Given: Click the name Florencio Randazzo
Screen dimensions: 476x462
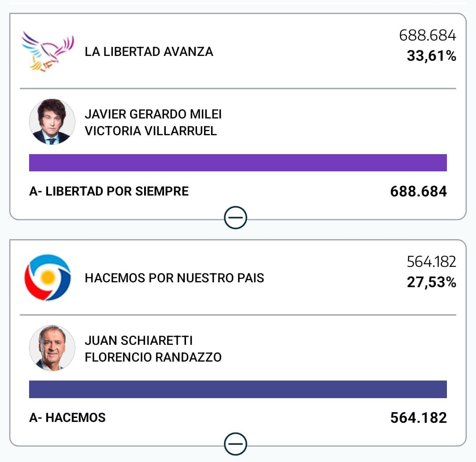Looking at the screenshot, I should (x=153, y=357).
